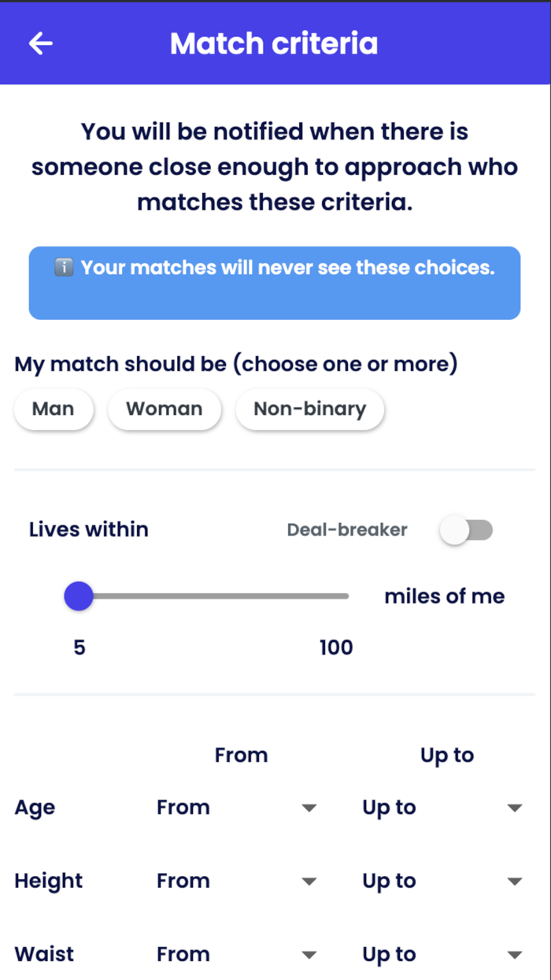
Task: Select the Non-binary match option
Action: click(309, 409)
